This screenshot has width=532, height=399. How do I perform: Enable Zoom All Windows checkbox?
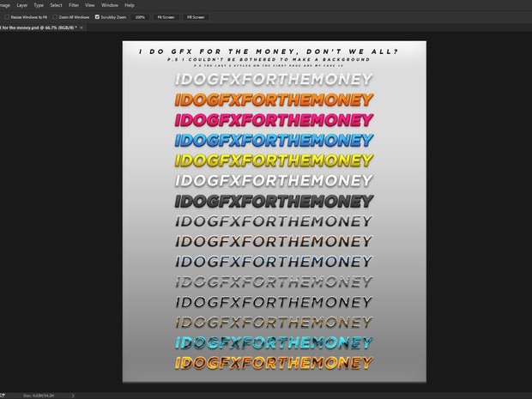tap(55, 16)
